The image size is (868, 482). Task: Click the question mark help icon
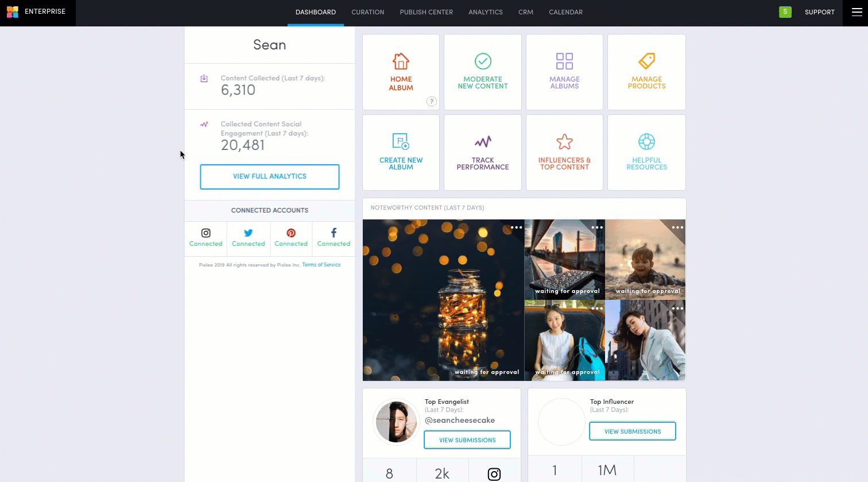(432, 102)
